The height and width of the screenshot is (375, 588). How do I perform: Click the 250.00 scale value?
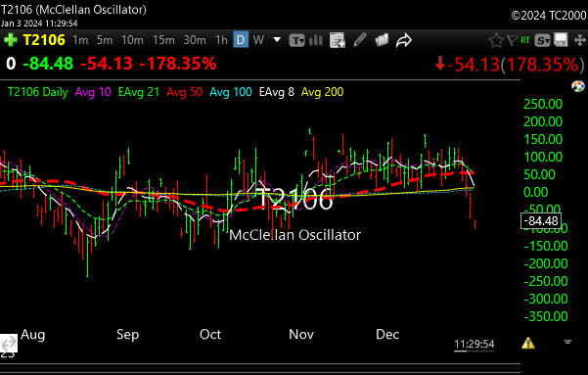tap(543, 104)
